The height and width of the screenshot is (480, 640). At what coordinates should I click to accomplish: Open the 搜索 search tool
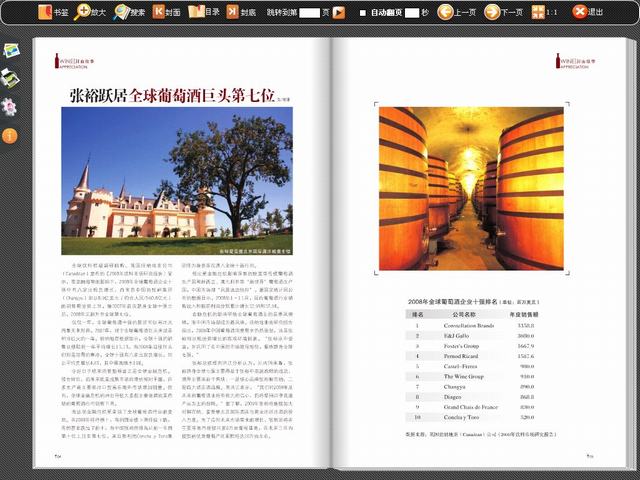(x=129, y=12)
